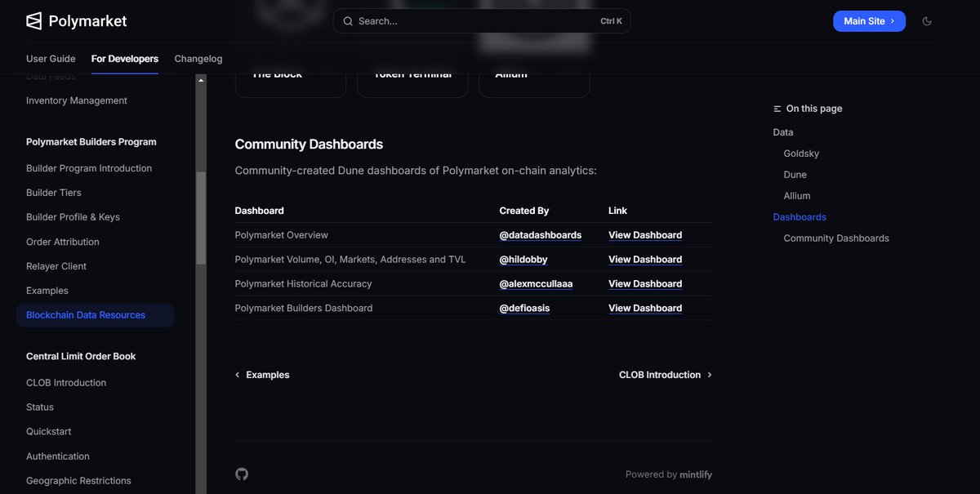Viewport: 980px width, 494px height.
Task: Click the CLOB Introduction forward-arrow chevron
Action: (709, 375)
